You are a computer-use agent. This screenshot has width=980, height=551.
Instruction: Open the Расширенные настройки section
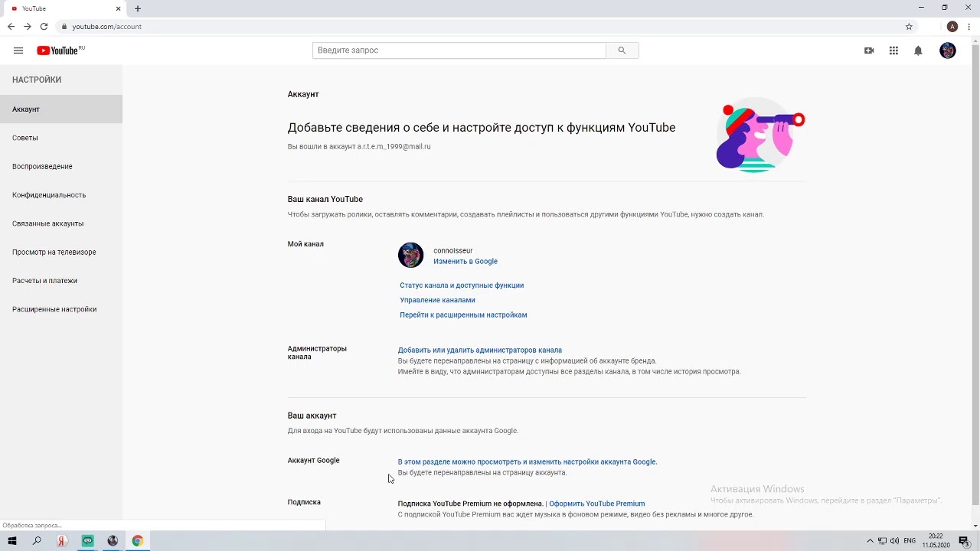pyautogui.click(x=61, y=309)
